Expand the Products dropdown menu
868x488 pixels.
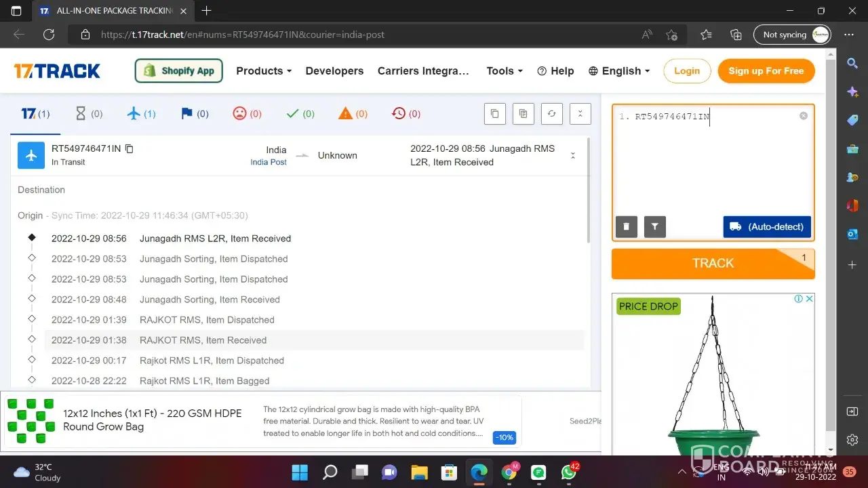(x=263, y=70)
